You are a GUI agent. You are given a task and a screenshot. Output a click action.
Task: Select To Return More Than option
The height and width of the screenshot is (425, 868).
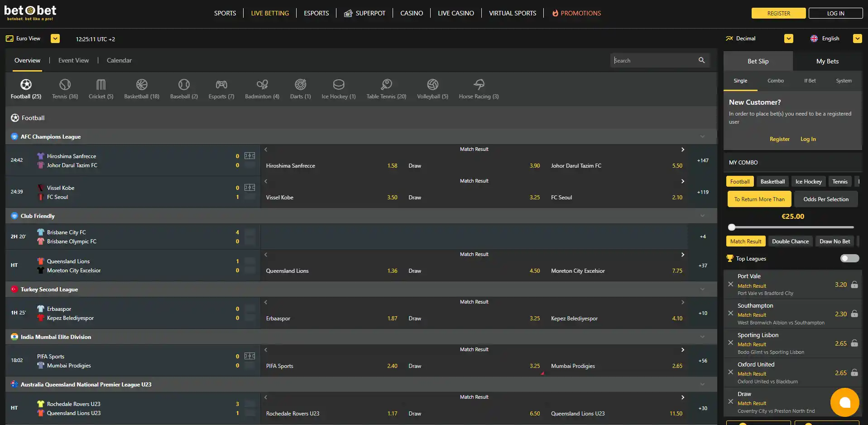coord(759,199)
